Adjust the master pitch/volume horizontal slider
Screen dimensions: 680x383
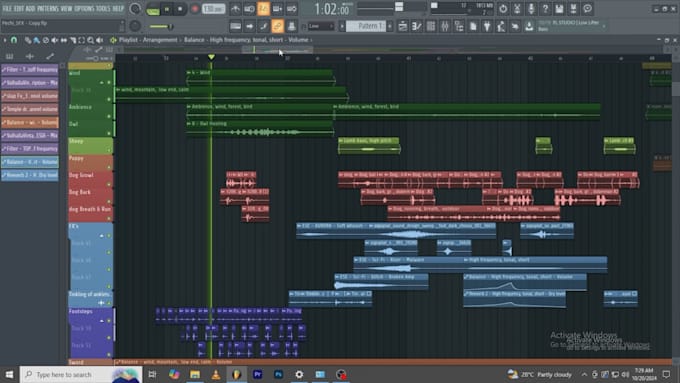point(161,26)
